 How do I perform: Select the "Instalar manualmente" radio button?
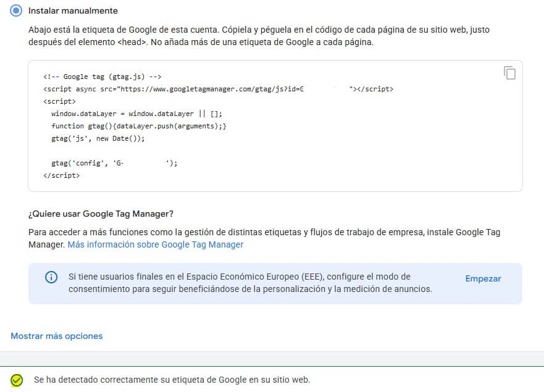(x=17, y=10)
